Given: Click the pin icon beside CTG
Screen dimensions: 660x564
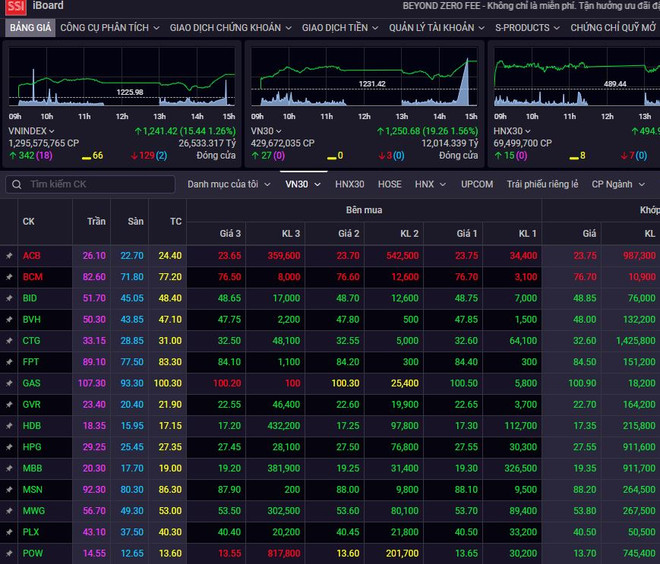Looking at the screenshot, I should 9,341.
